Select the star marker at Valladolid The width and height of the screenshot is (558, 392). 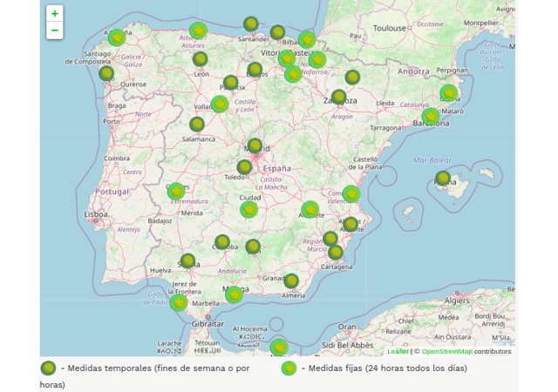tap(220, 105)
